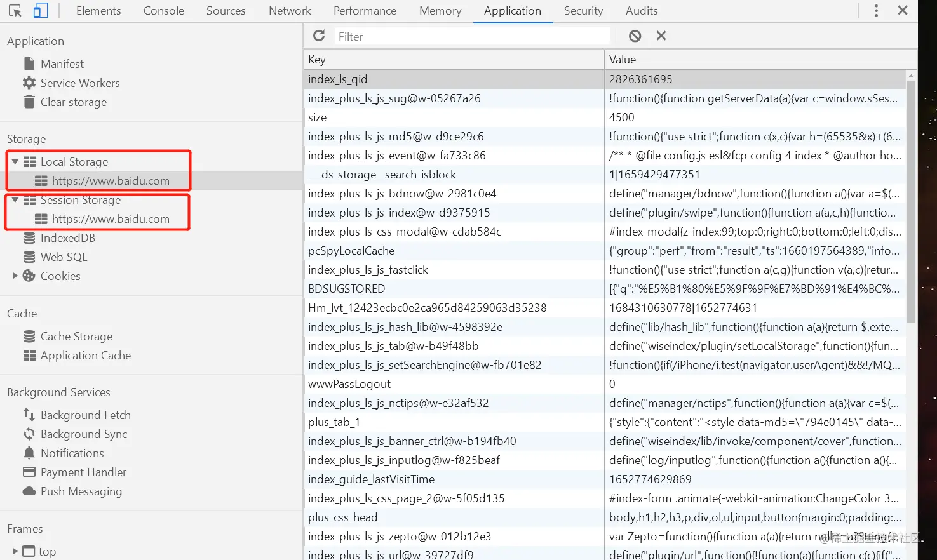Open the Audits tab
Viewport: 937px width, 560px height.
pos(642,11)
